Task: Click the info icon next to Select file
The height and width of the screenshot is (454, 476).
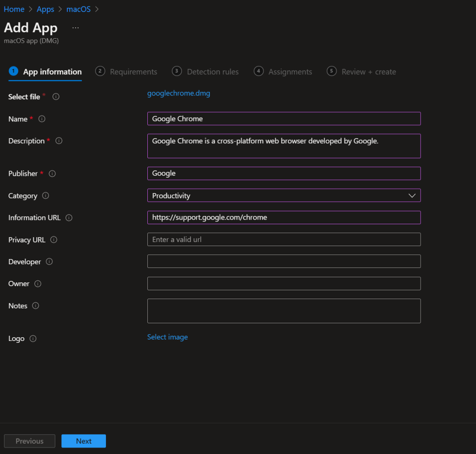Action: click(x=56, y=97)
